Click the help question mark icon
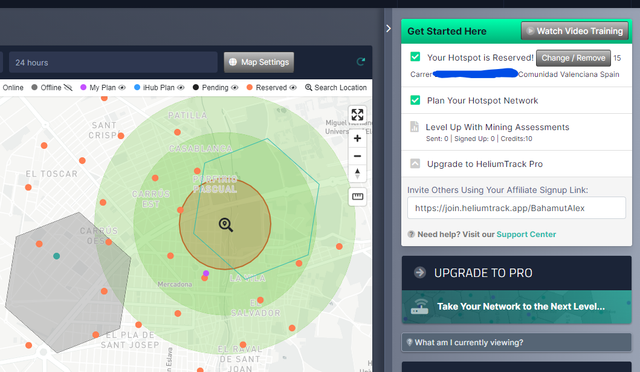640x372 pixels. pyautogui.click(x=411, y=234)
